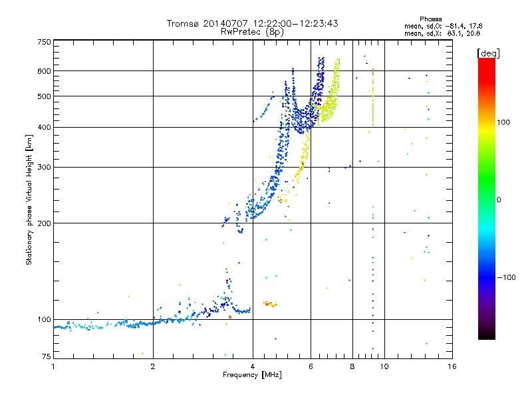Click the 'Phases' header in the legend

click(430, 19)
